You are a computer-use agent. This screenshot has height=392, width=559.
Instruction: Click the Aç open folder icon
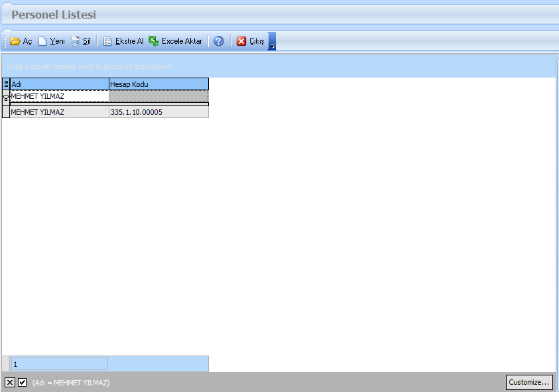click(x=15, y=41)
